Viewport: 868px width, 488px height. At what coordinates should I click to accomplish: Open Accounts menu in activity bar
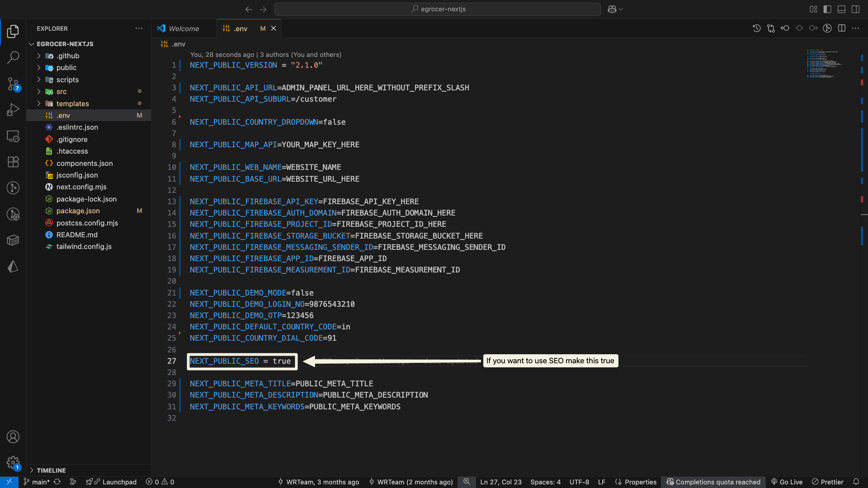[x=13, y=437]
